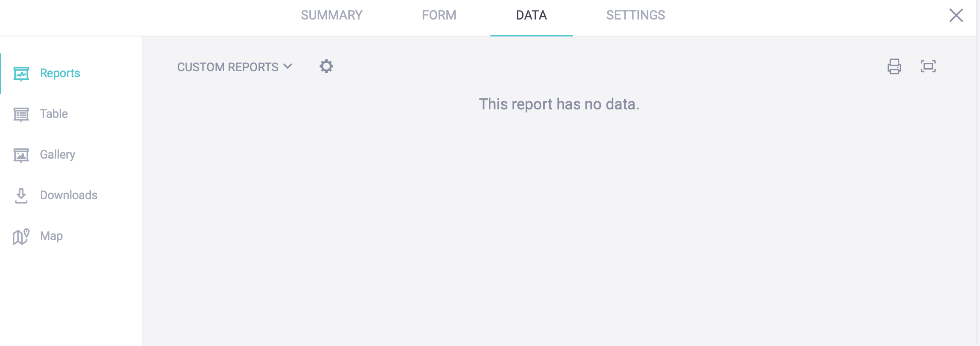Select the Reports label in sidebar

(x=60, y=73)
